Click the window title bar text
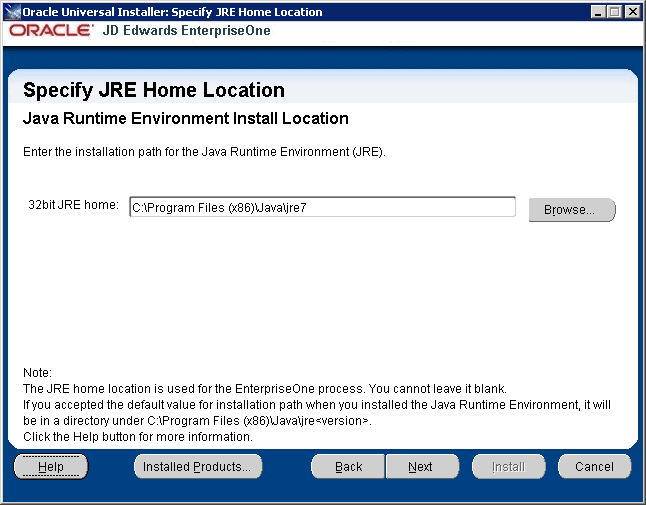646x505 pixels. pyautogui.click(x=172, y=12)
